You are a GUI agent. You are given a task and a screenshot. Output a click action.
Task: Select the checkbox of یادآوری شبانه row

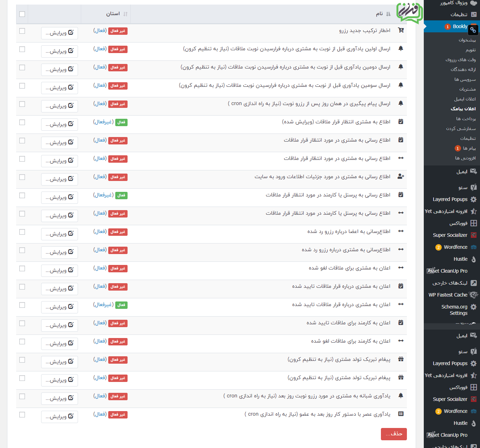[x=22, y=396]
